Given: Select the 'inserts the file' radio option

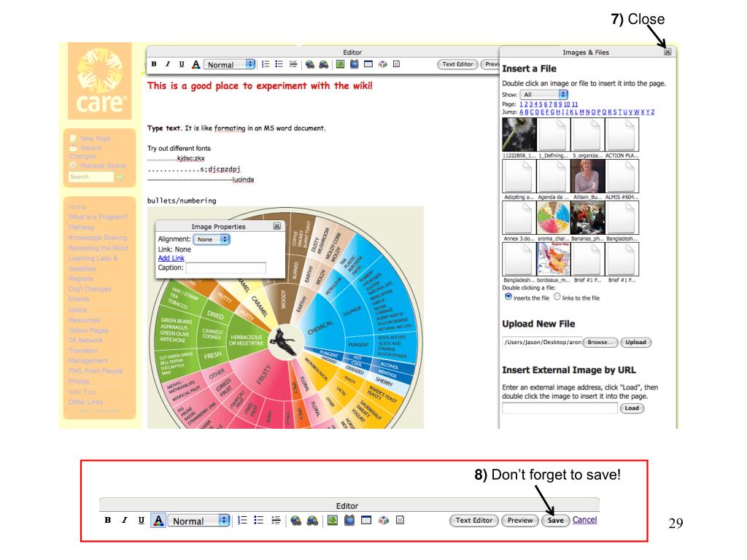Looking at the screenshot, I should click(x=508, y=297).
